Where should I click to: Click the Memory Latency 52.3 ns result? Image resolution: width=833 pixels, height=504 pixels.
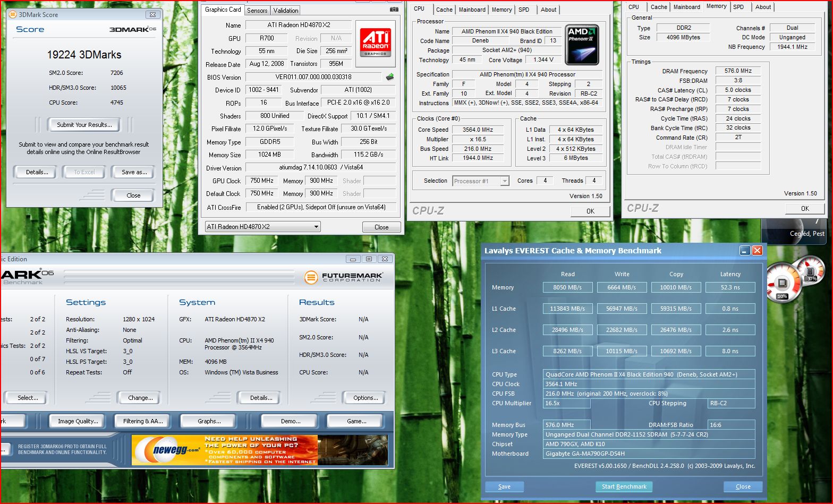click(x=730, y=287)
